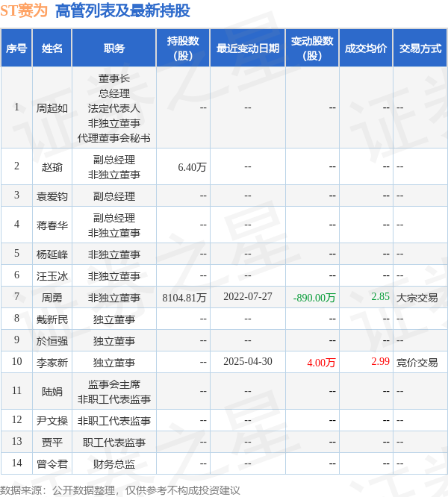The height and width of the screenshot is (497, 448).
Task: Click the holding value '6.40万'
Action: click(x=192, y=166)
